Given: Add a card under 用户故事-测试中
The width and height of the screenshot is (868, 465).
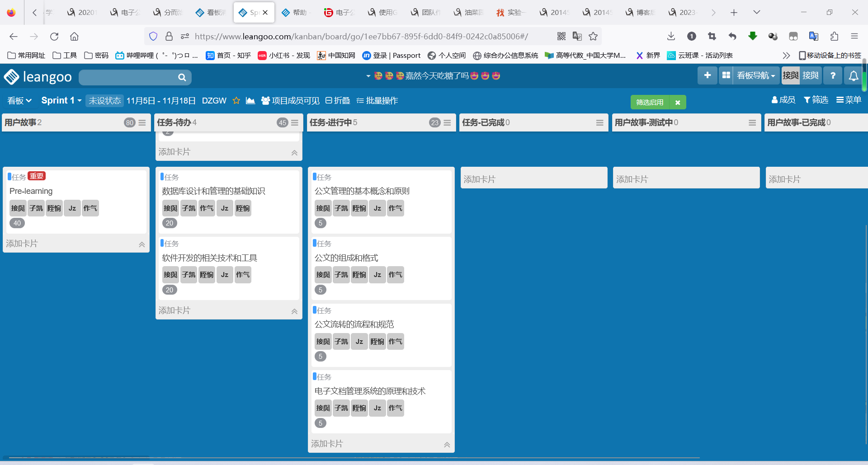Looking at the screenshot, I should point(632,179).
